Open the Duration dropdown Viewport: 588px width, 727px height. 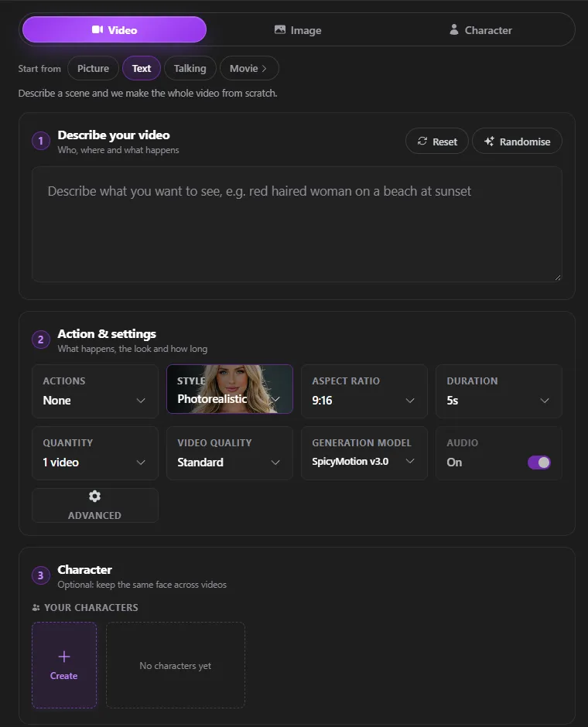point(499,391)
